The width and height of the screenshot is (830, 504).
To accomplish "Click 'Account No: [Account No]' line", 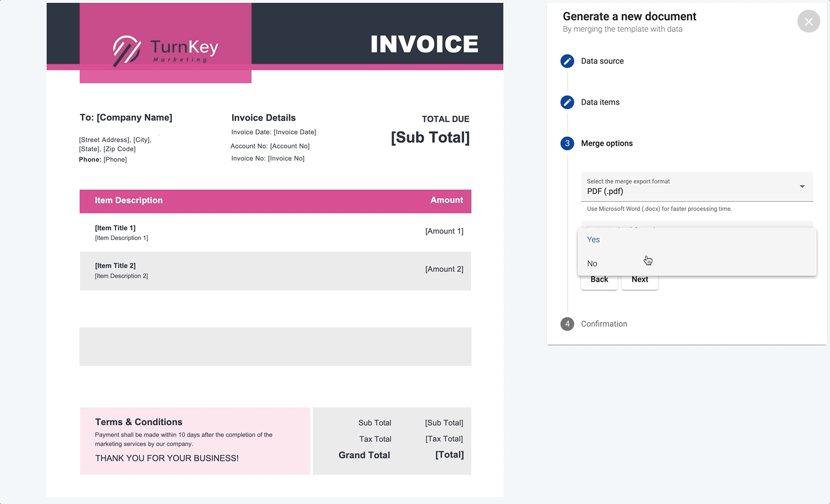I will 270,146.
